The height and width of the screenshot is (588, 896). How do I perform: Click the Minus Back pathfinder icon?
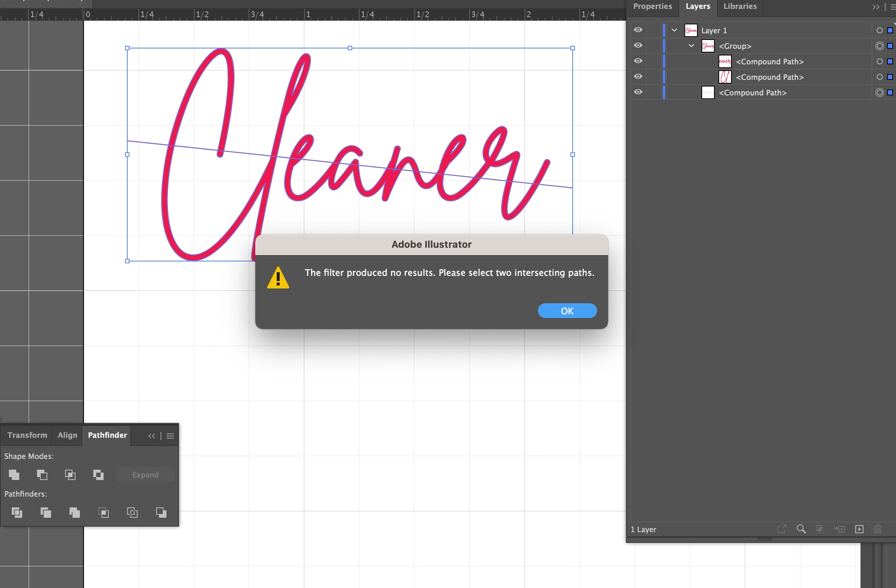[x=161, y=512]
